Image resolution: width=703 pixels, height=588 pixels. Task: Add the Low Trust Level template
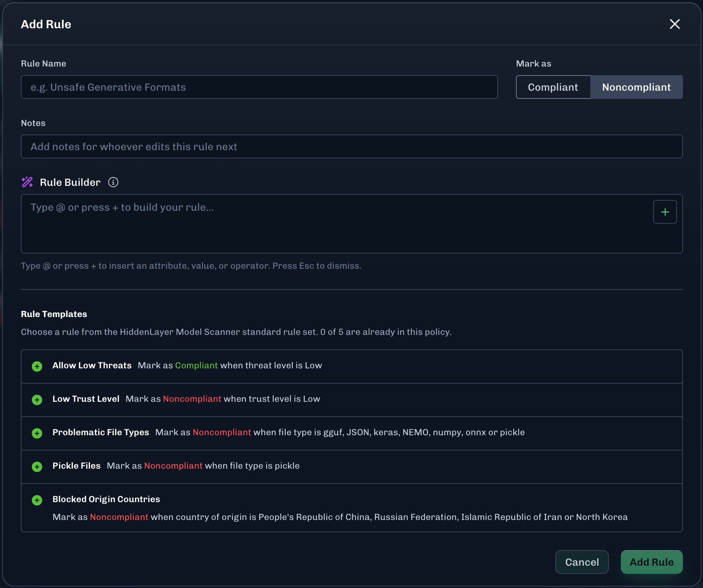pos(37,400)
